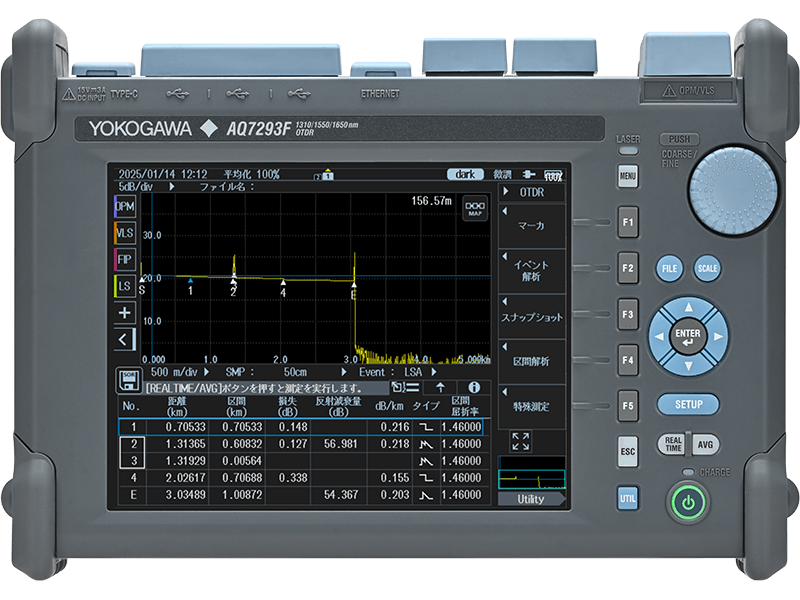Toggle the AVG averaging measurement key
The width and height of the screenshot is (800, 600).
[x=706, y=444]
